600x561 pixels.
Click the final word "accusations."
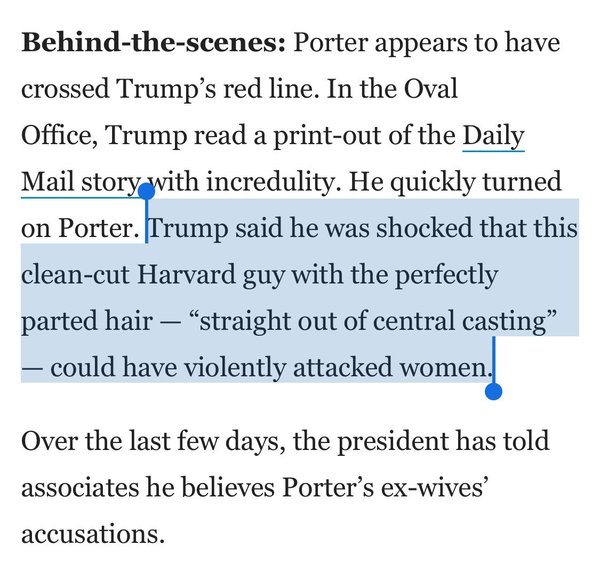[x=92, y=533]
